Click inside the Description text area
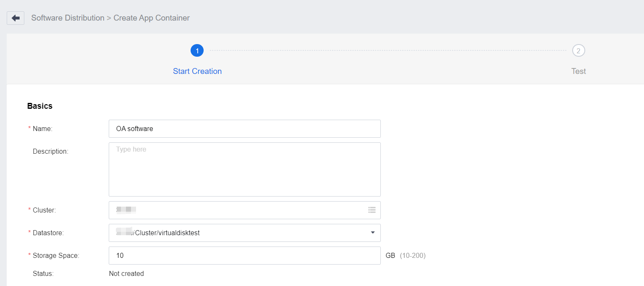The width and height of the screenshot is (644, 286). tap(244, 169)
